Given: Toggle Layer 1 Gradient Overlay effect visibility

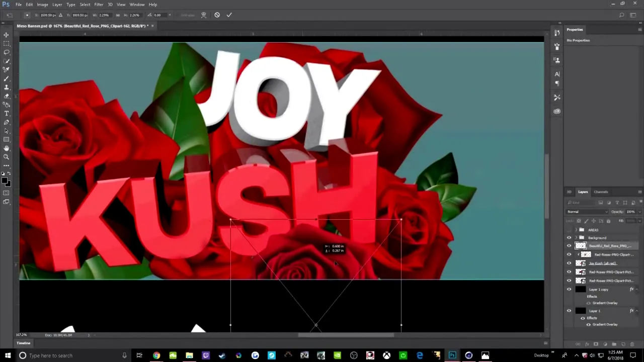Looking at the screenshot, I should point(588,324).
